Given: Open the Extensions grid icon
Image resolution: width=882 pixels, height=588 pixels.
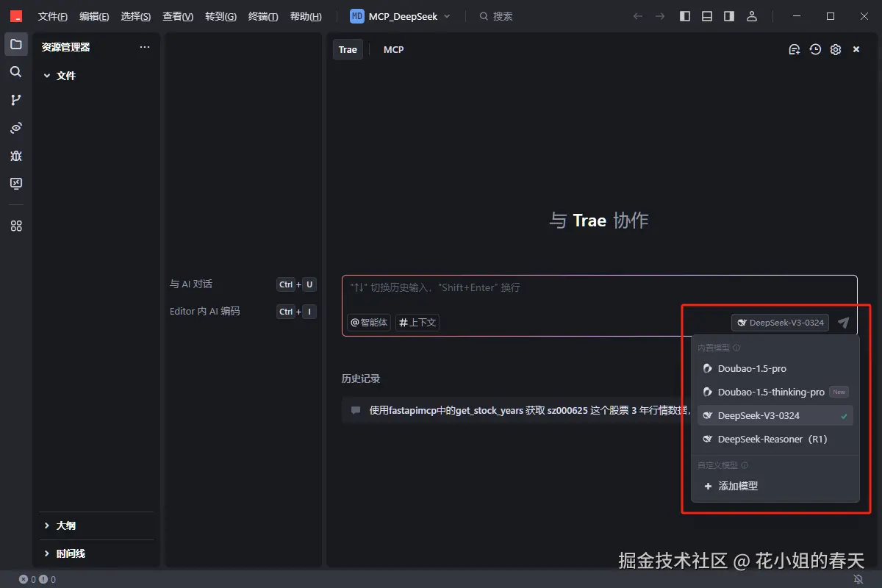Looking at the screenshot, I should pyautogui.click(x=16, y=226).
